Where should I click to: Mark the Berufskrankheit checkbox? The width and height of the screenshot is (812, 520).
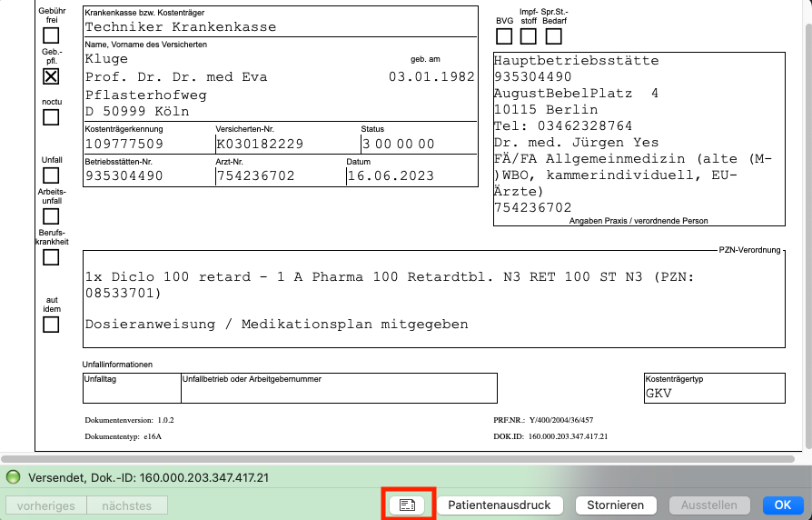pyautogui.click(x=51, y=256)
